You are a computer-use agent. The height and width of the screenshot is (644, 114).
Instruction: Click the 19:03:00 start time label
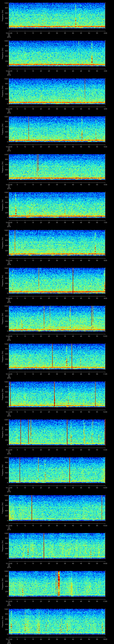(x=9, y=109)
